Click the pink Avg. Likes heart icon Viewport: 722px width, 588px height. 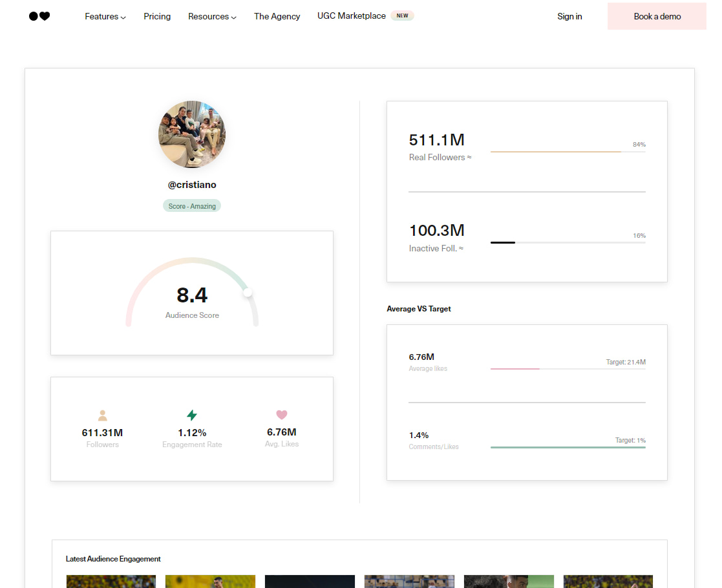(282, 414)
